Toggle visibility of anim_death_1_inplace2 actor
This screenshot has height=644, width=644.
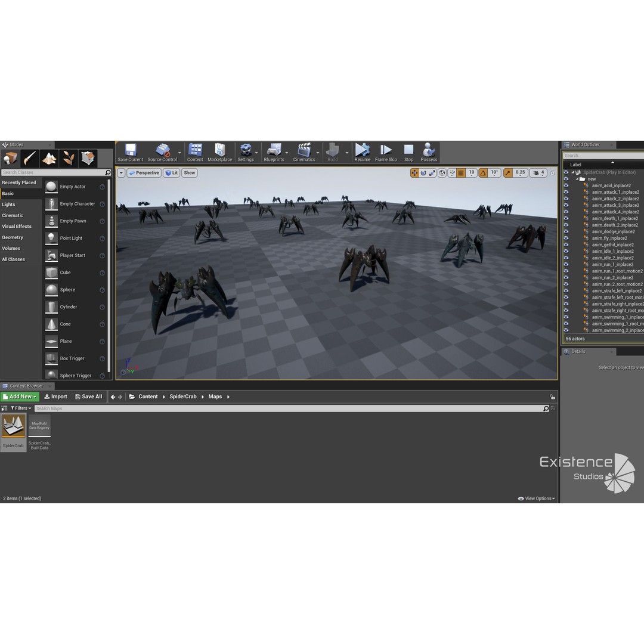(x=566, y=218)
